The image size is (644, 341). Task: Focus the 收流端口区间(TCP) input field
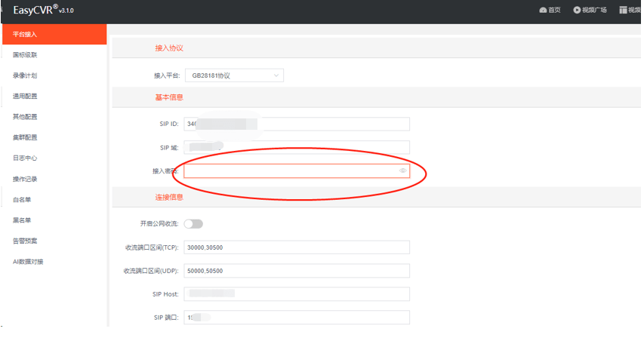coord(296,247)
